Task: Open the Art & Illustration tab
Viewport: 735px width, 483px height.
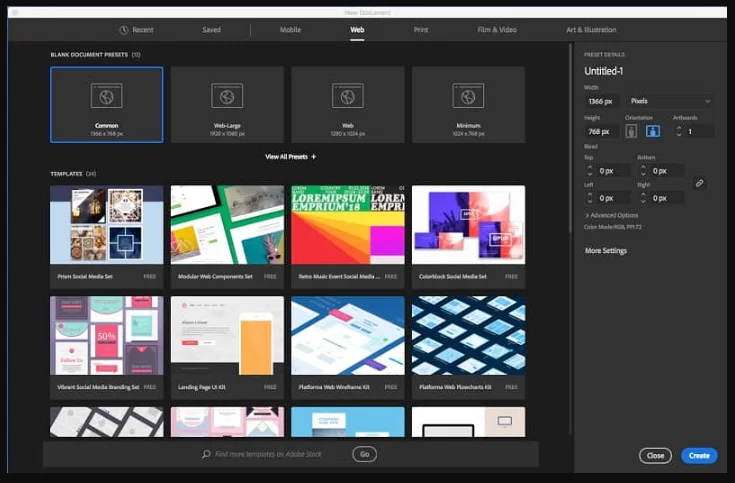Action: (x=591, y=30)
